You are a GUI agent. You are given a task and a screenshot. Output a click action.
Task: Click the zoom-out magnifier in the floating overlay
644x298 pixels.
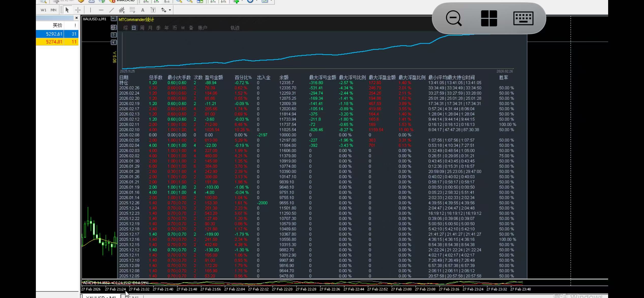coord(453,18)
